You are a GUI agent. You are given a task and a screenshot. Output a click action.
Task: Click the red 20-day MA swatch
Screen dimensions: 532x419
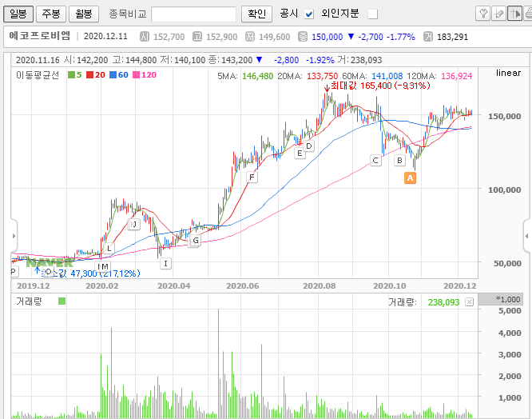[89, 74]
